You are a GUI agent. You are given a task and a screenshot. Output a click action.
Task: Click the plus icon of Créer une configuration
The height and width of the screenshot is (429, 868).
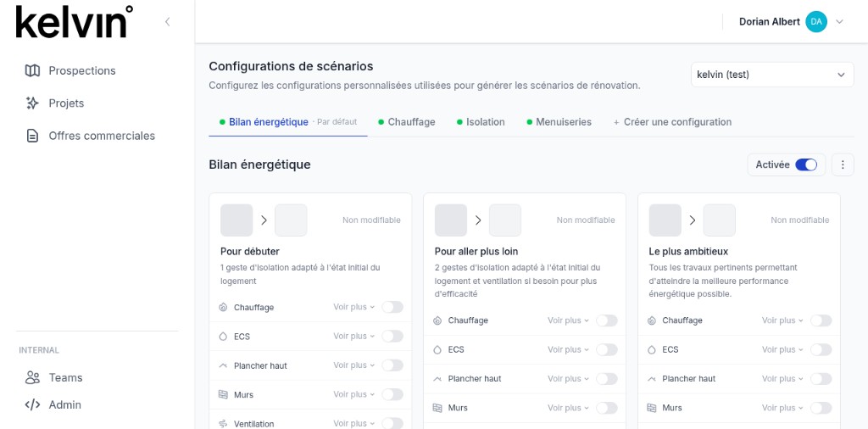point(616,122)
